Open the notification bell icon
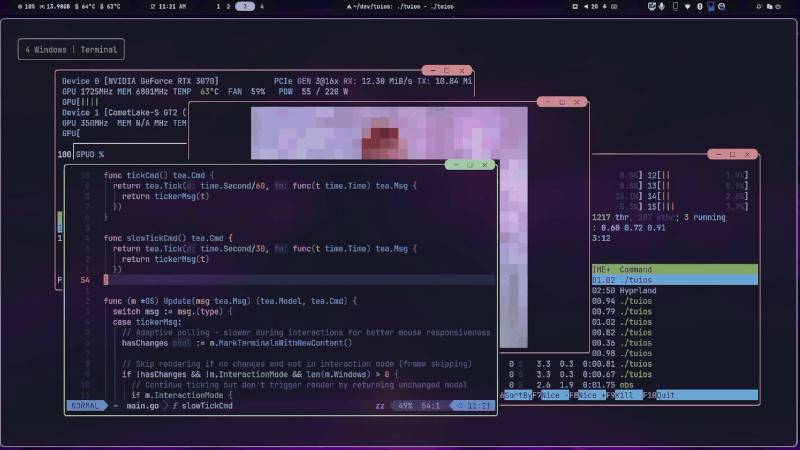Viewport: 800px width, 450px height. [x=760, y=7]
